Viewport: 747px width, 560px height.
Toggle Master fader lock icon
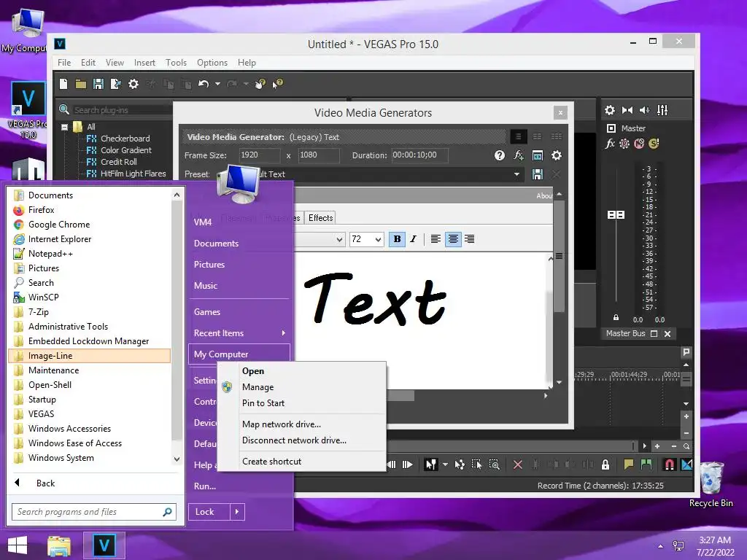[x=616, y=318]
